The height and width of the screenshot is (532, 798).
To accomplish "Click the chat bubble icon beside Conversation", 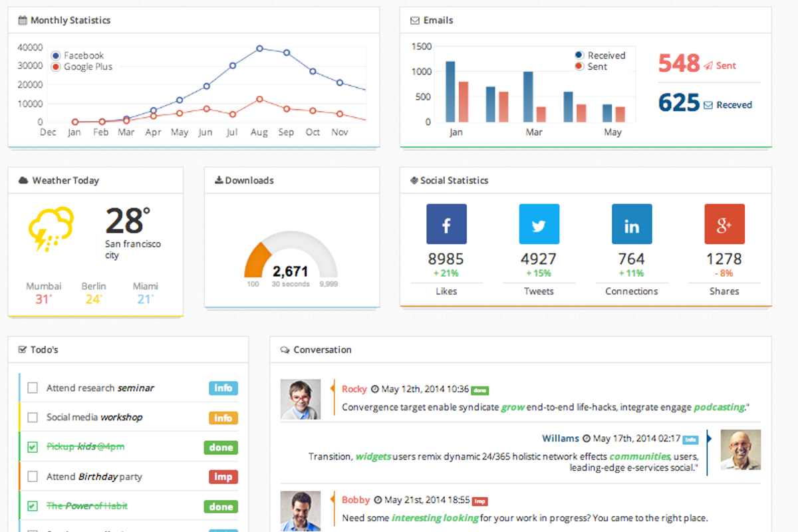I will 285,350.
